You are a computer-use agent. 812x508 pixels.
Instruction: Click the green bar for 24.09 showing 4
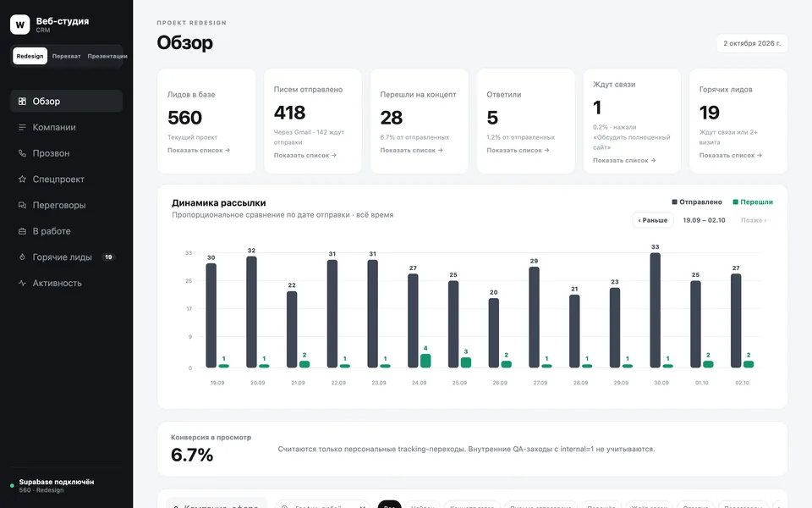tap(425, 361)
